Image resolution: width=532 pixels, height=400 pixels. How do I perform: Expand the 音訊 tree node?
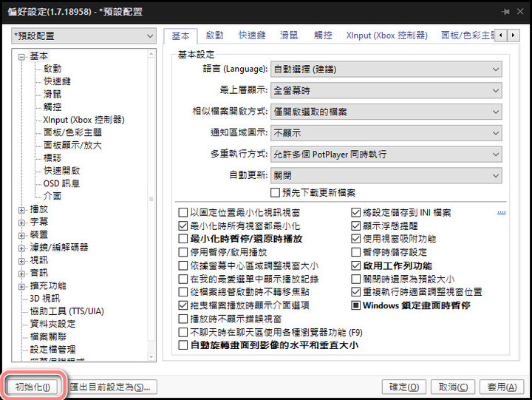tap(21, 274)
